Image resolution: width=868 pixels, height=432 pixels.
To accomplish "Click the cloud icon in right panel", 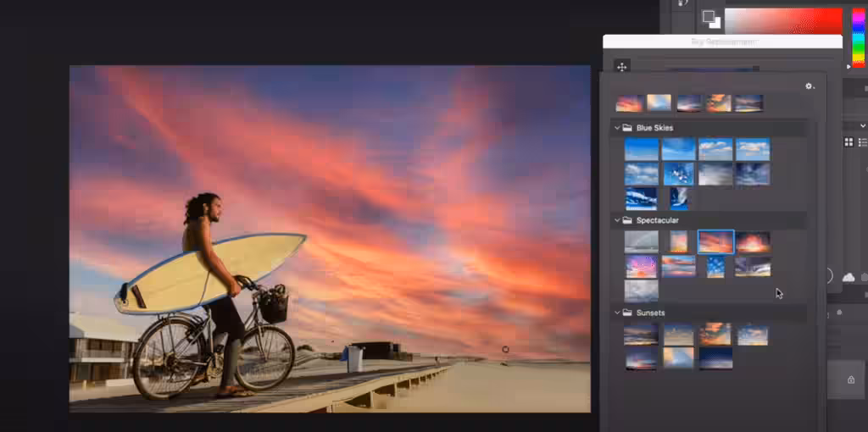I will pos(848,277).
